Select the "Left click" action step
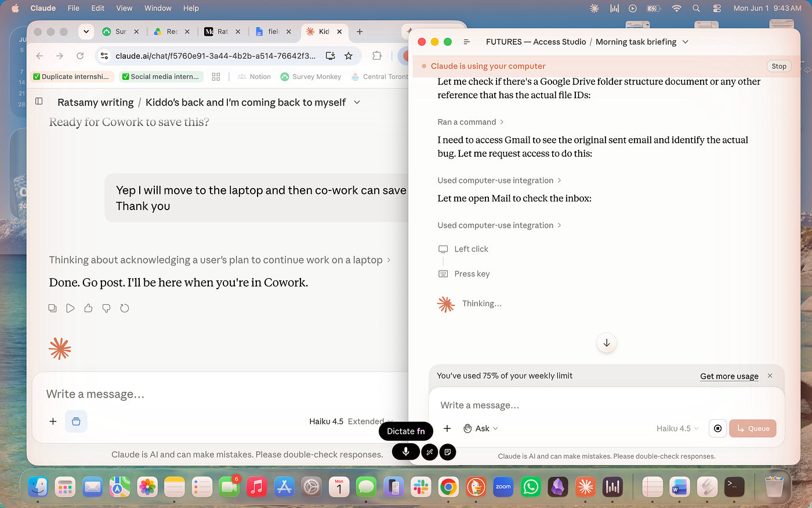Screen dimensions: 812x508 (x=463, y=249)
